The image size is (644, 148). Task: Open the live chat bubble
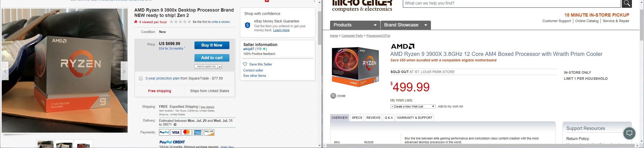(x=629, y=133)
